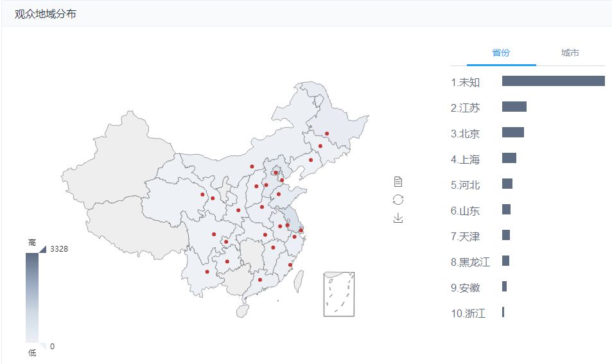Screen dimensions: 612x364
Task: Click the northernmost red dot in Heilongjiang
Action: click(327, 134)
